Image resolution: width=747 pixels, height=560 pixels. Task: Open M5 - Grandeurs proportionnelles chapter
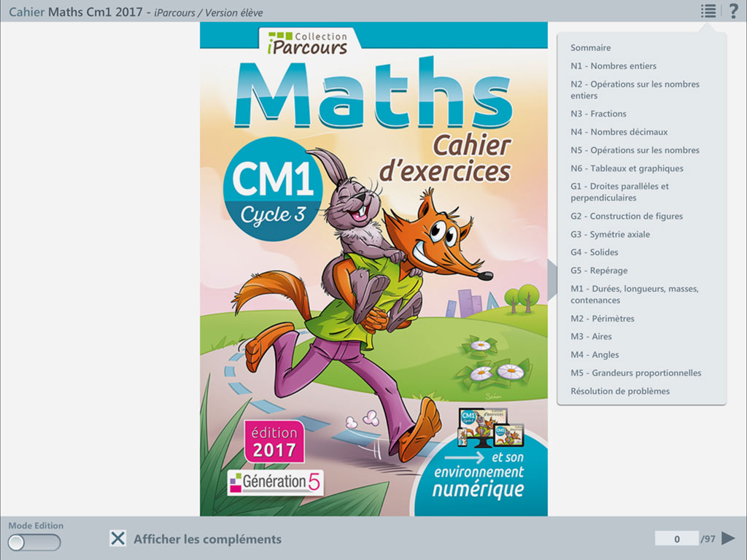click(636, 373)
